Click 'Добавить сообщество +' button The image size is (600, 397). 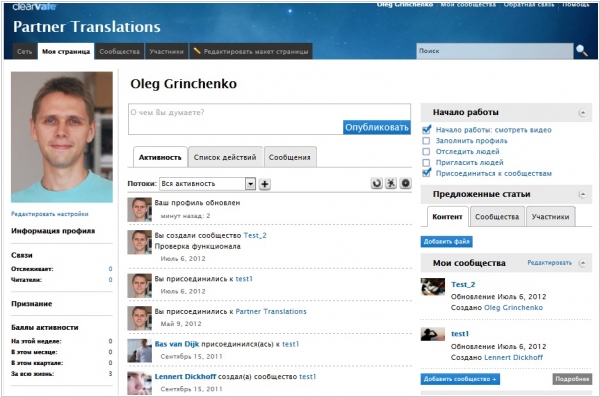460,379
